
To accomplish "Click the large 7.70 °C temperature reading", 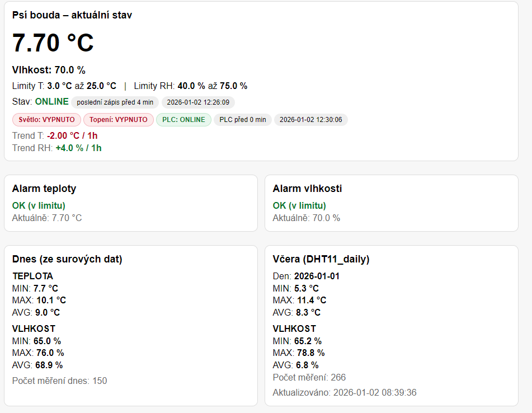I will 53,43.
